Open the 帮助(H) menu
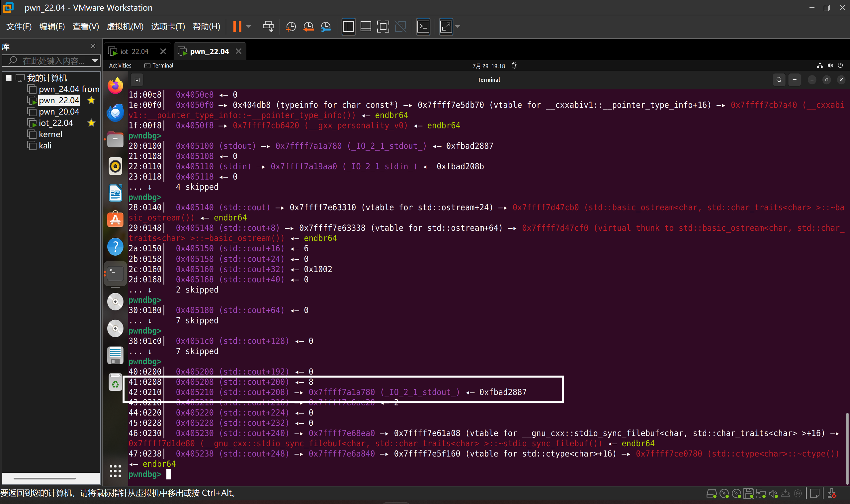 (x=207, y=27)
